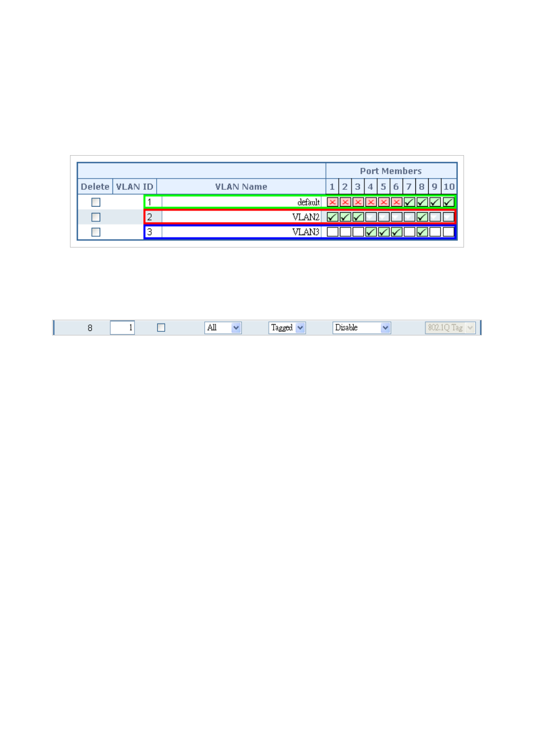This screenshot has width=534, height=756.
Task: Toggle port 2 membership for default VLAN
Action: (x=345, y=202)
